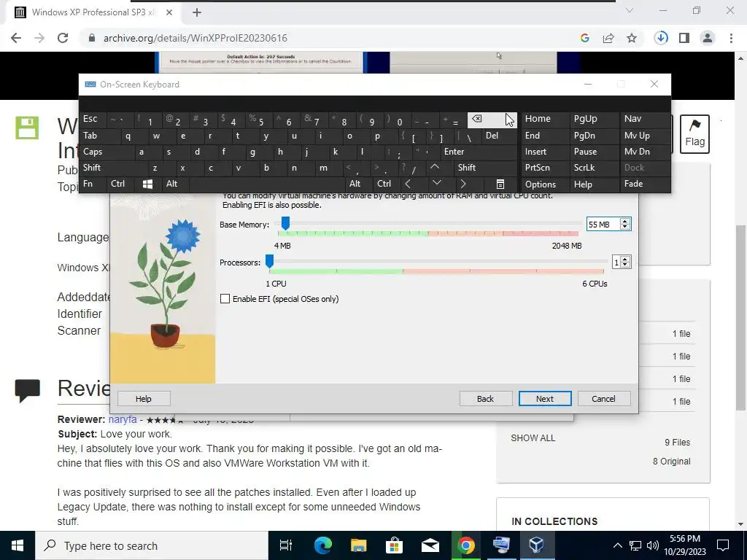Open Options on On-Screen Keyboard
The height and width of the screenshot is (560, 747).
544,184
